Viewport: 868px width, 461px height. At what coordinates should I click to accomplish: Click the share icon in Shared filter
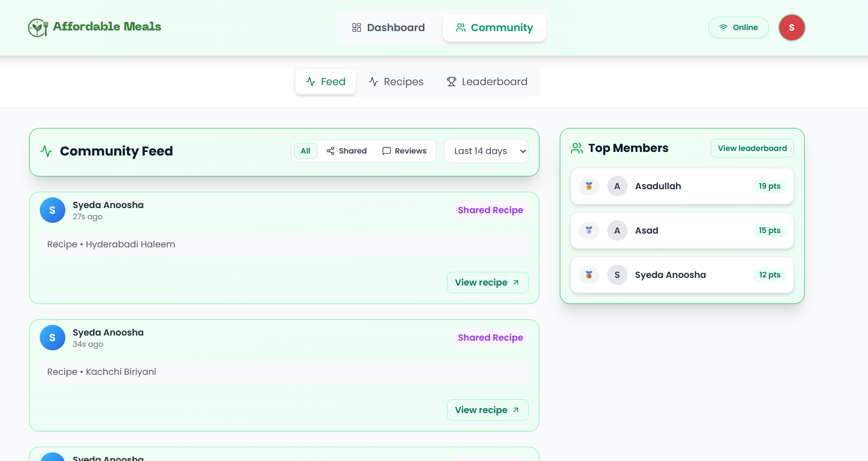[331, 151]
